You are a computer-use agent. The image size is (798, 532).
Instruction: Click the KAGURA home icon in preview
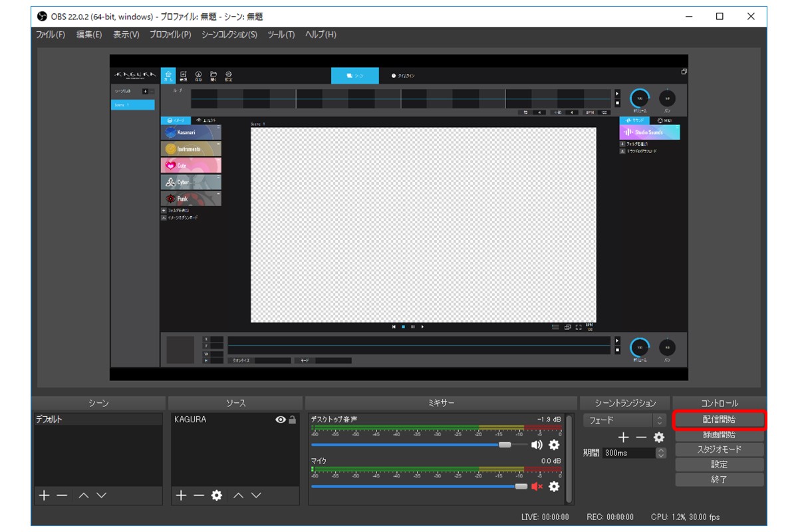point(168,75)
